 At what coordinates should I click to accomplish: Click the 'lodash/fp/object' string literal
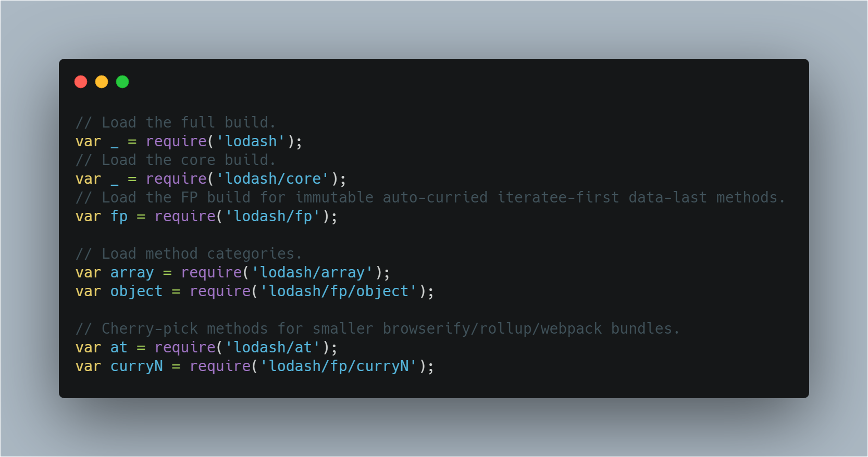click(x=339, y=291)
